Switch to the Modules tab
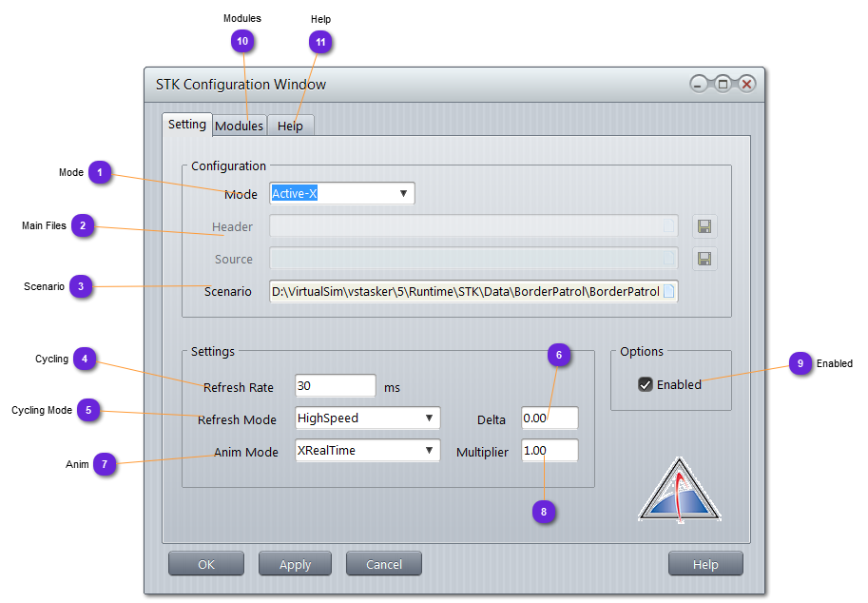The height and width of the screenshot is (603, 868). pyautogui.click(x=239, y=126)
